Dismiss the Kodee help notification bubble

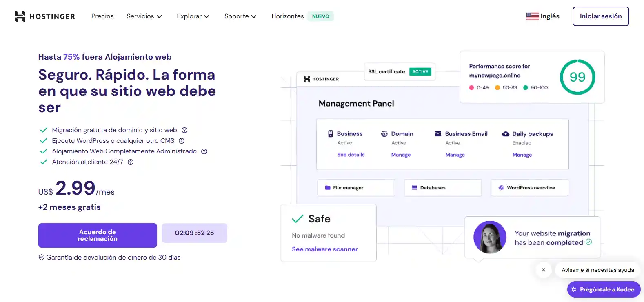(x=543, y=270)
